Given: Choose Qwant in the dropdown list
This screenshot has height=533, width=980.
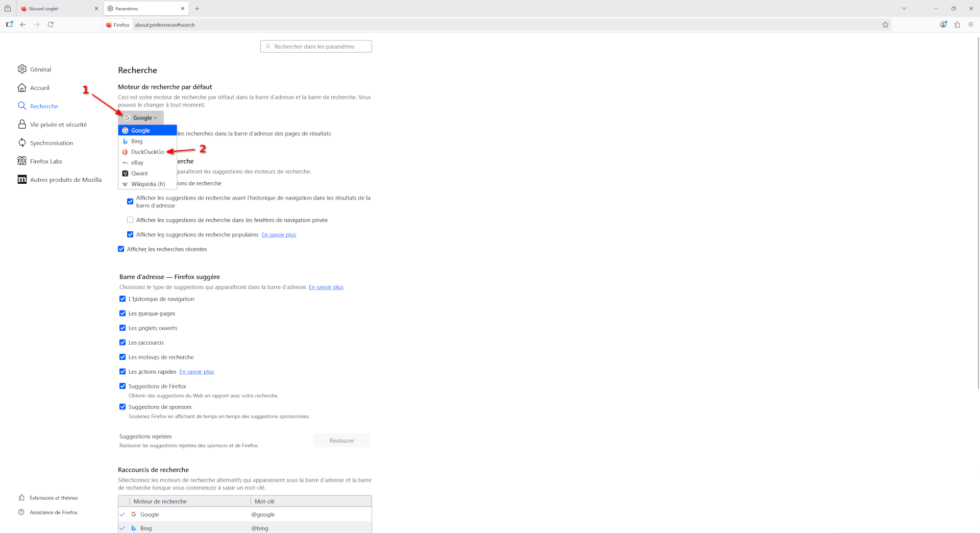Looking at the screenshot, I should [139, 174].
